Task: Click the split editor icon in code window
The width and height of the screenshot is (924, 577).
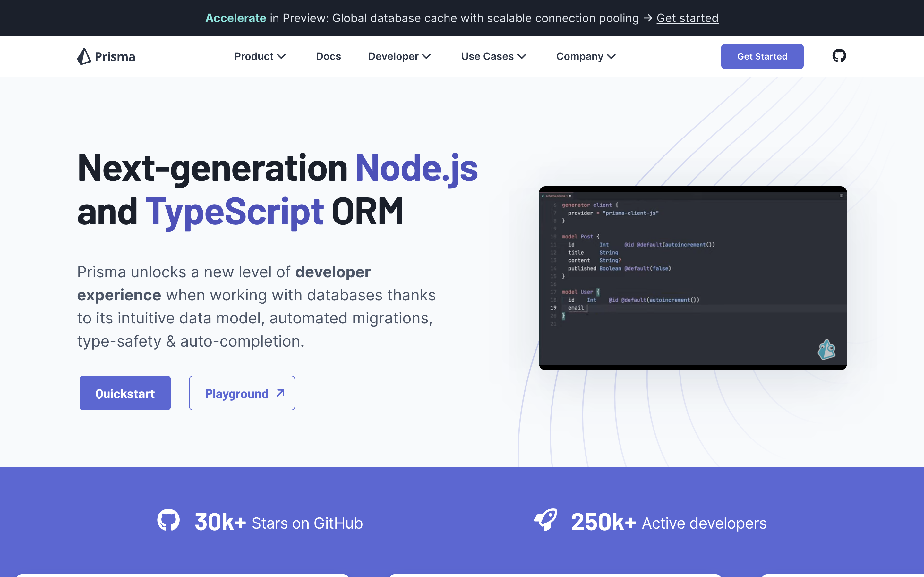Action: (x=841, y=196)
